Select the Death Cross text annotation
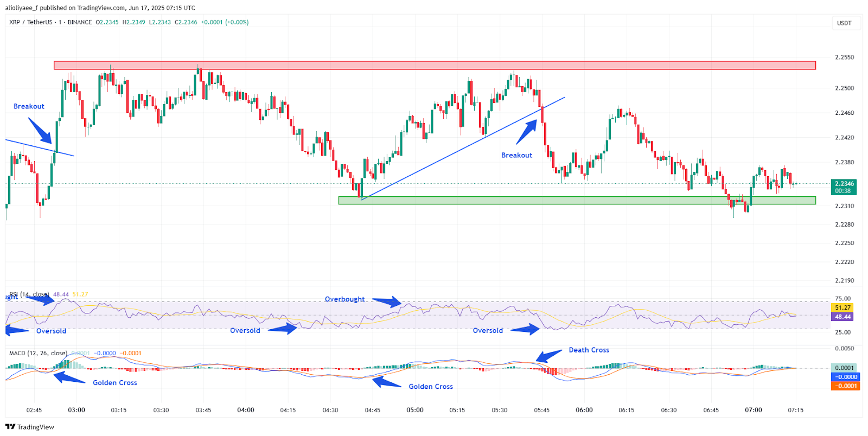 [589, 350]
